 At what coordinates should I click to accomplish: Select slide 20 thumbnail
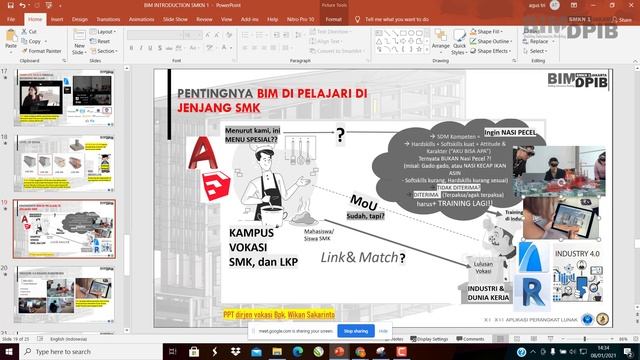pyautogui.click(x=65, y=295)
